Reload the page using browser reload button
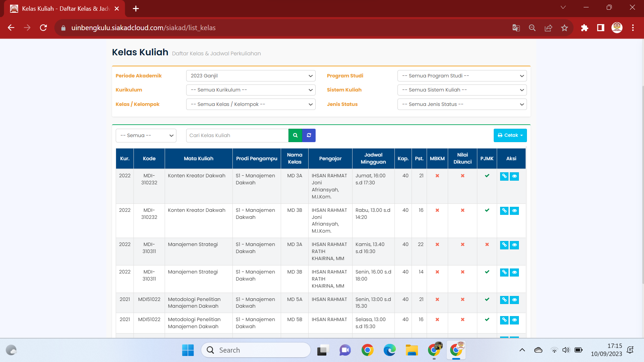Screen dimensions: 644x362 (x=43, y=28)
